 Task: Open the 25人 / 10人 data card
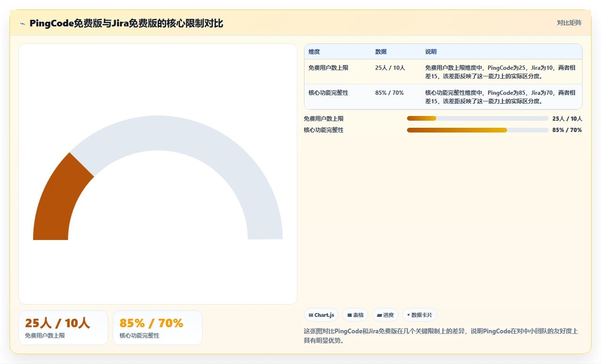click(x=63, y=328)
